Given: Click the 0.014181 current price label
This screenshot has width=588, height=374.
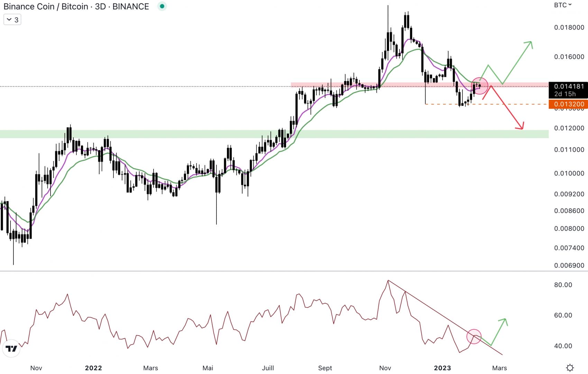Looking at the screenshot, I should click(568, 87).
